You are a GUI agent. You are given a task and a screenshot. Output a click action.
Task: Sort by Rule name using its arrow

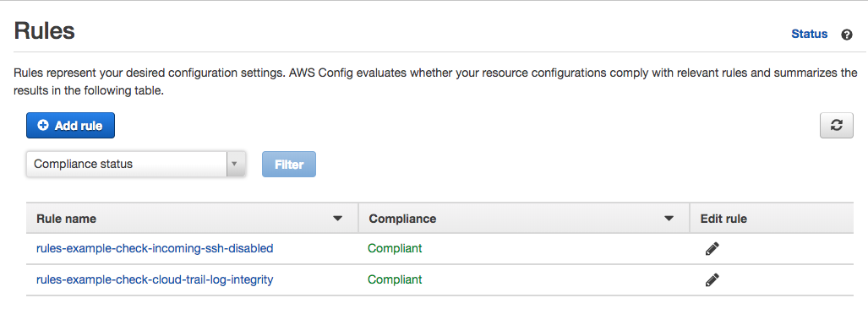point(337,219)
